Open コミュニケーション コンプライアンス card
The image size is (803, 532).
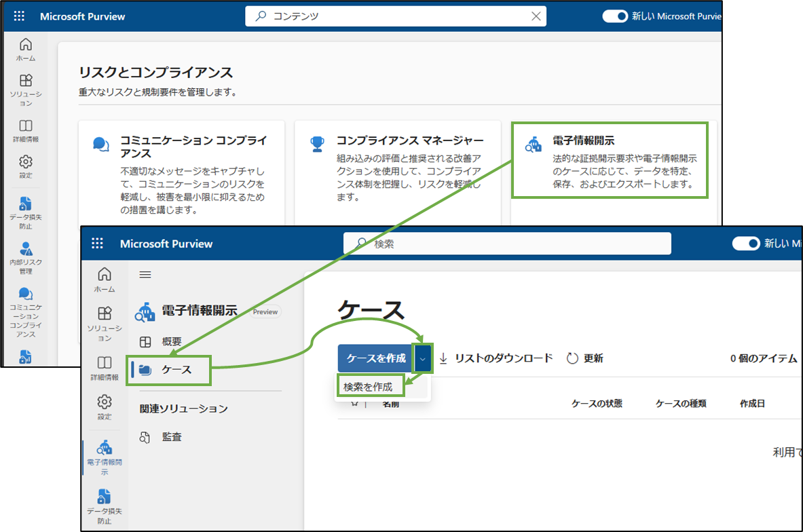(x=181, y=173)
